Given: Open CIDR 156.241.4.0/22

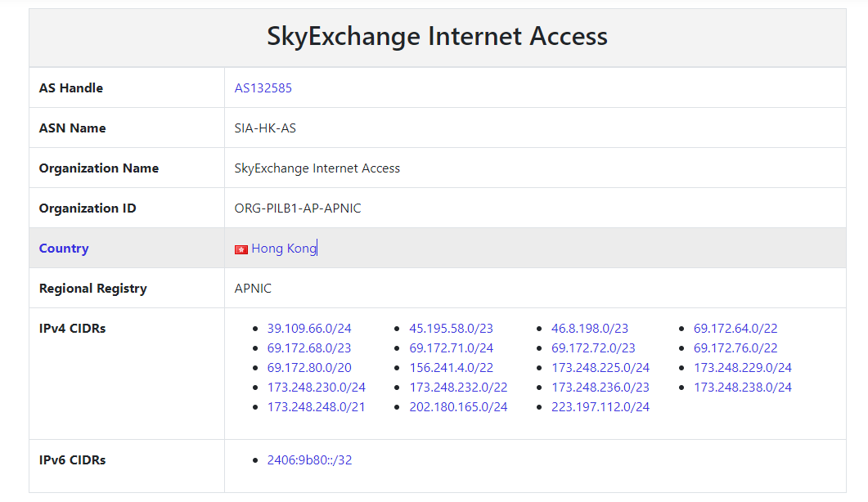Looking at the screenshot, I should (x=451, y=367).
